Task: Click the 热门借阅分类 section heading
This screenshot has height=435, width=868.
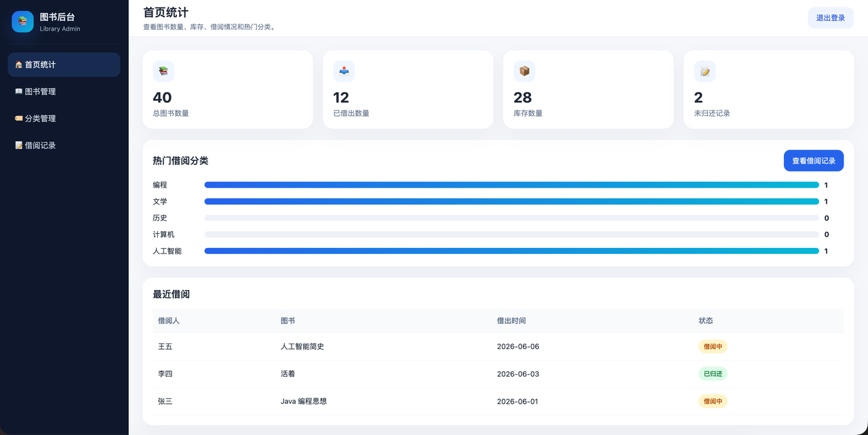Action: coord(180,161)
